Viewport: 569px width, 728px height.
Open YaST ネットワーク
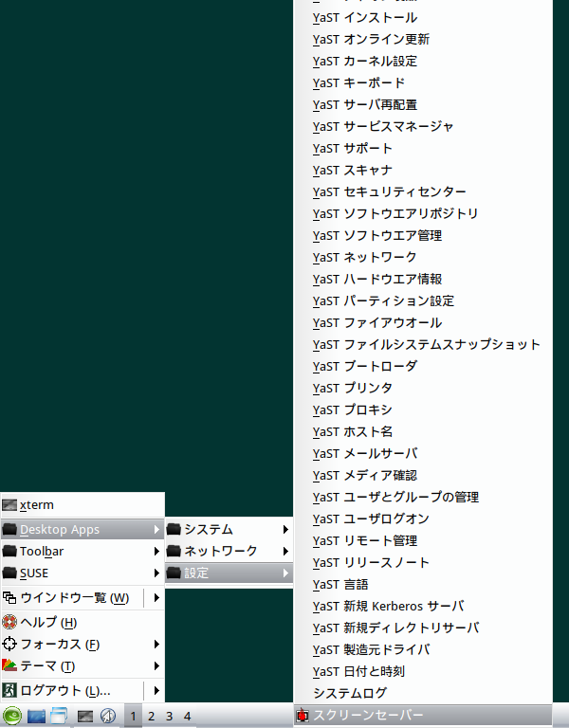[423, 258]
